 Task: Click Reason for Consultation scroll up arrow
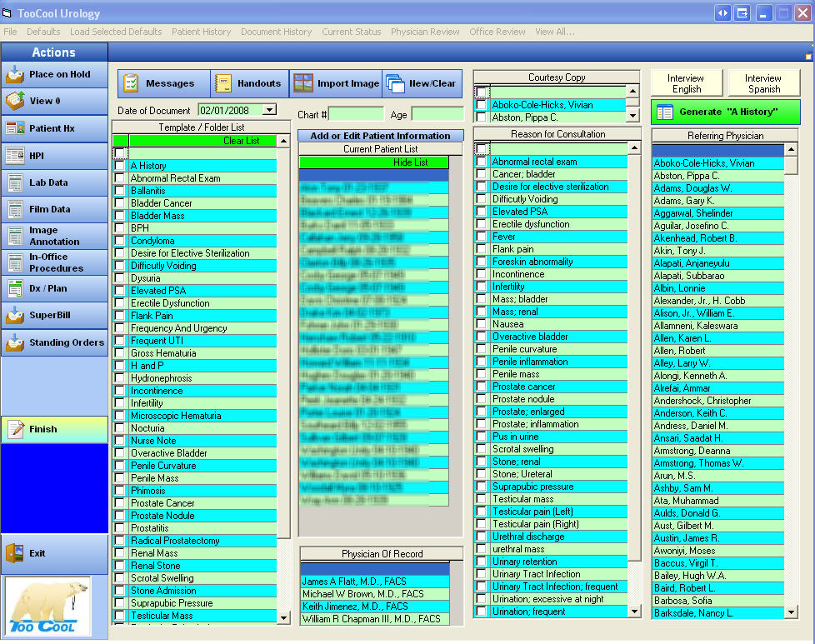coord(635,148)
